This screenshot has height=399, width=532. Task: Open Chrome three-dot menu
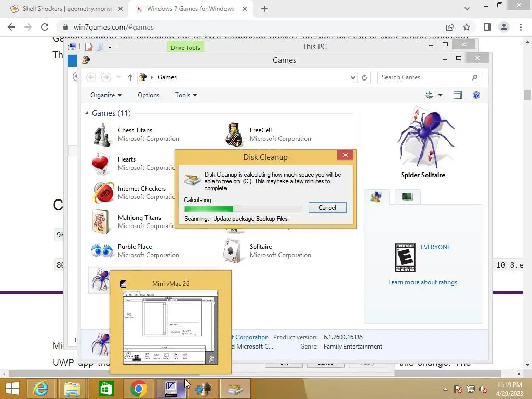click(521, 27)
